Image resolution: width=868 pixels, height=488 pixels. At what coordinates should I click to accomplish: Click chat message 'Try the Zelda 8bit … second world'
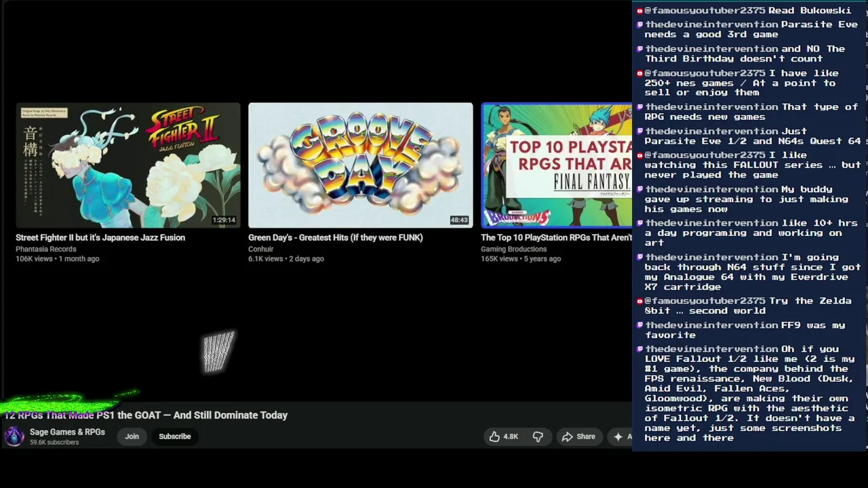743,306
